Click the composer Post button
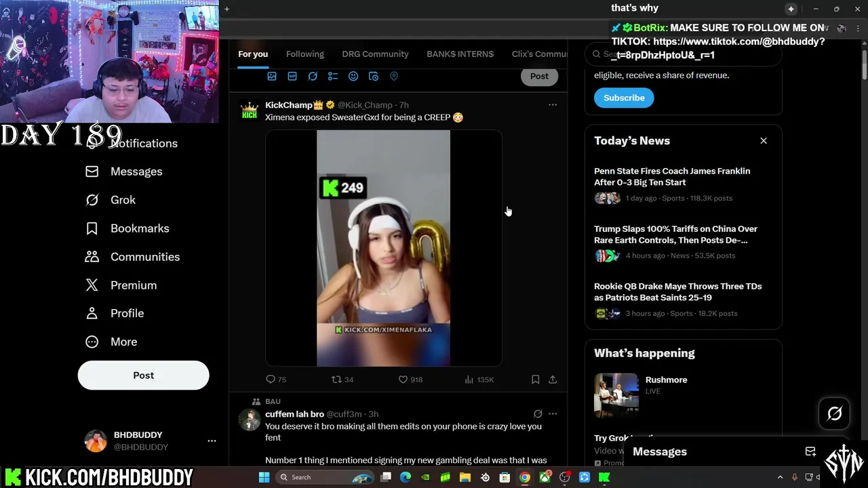The width and height of the screenshot is (868, 488). (539, 76)
